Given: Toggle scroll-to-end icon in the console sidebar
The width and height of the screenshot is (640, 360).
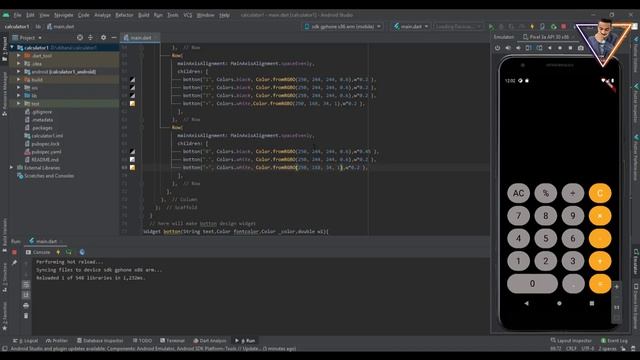Looking at the screenshot, I should 26,295.
